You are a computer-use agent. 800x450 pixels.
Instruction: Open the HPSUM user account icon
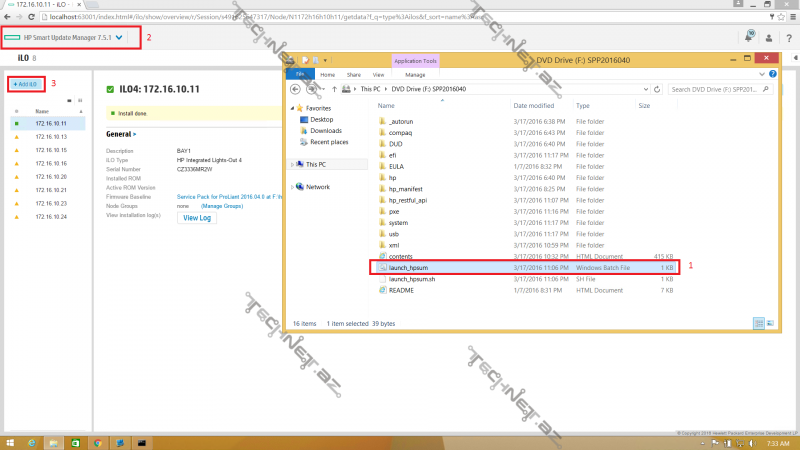click(x=768, y=38)
